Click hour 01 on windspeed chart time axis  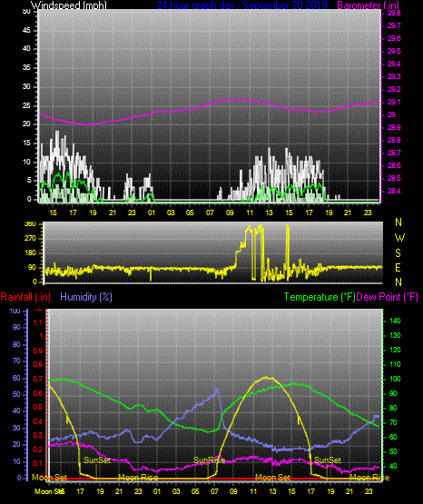point(152,212)
